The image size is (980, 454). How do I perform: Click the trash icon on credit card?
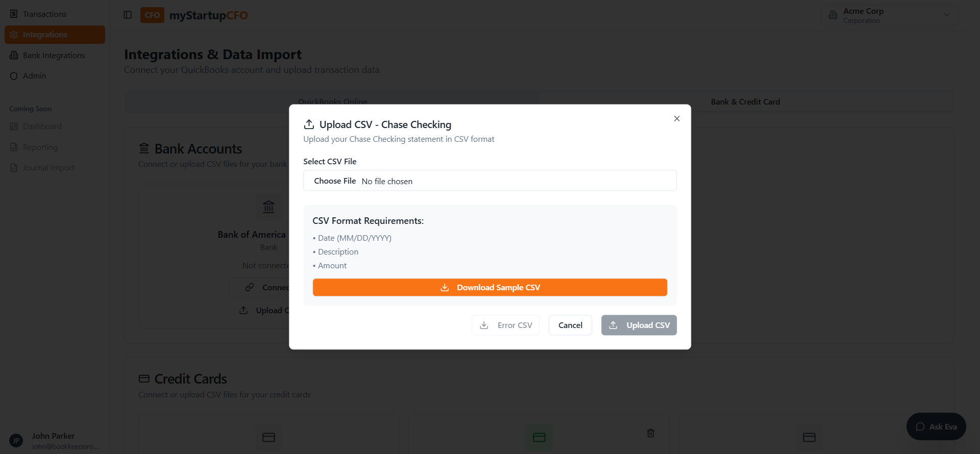[x=651, y=433]
